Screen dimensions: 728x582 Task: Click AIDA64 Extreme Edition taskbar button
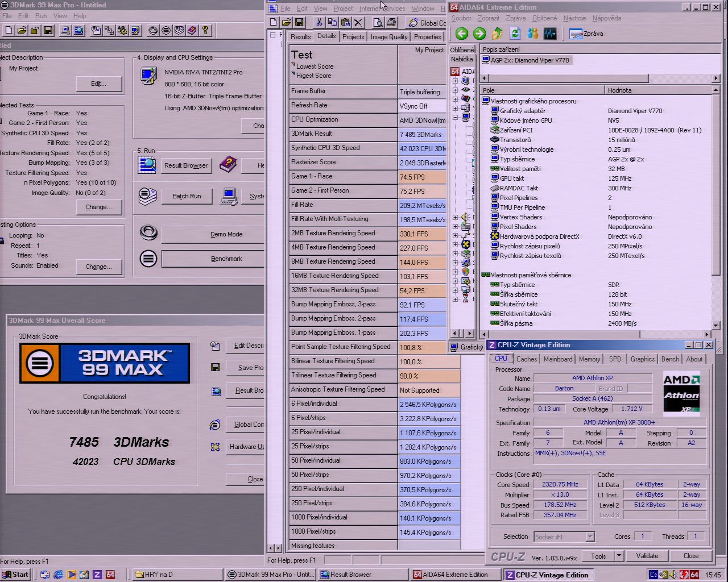coord(457,575)
